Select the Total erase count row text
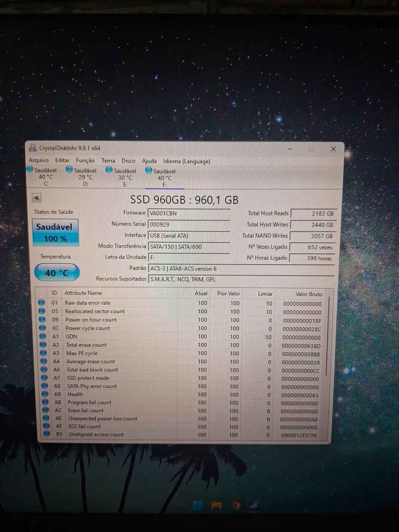This screenshot has height=532, width=399. 86,345
